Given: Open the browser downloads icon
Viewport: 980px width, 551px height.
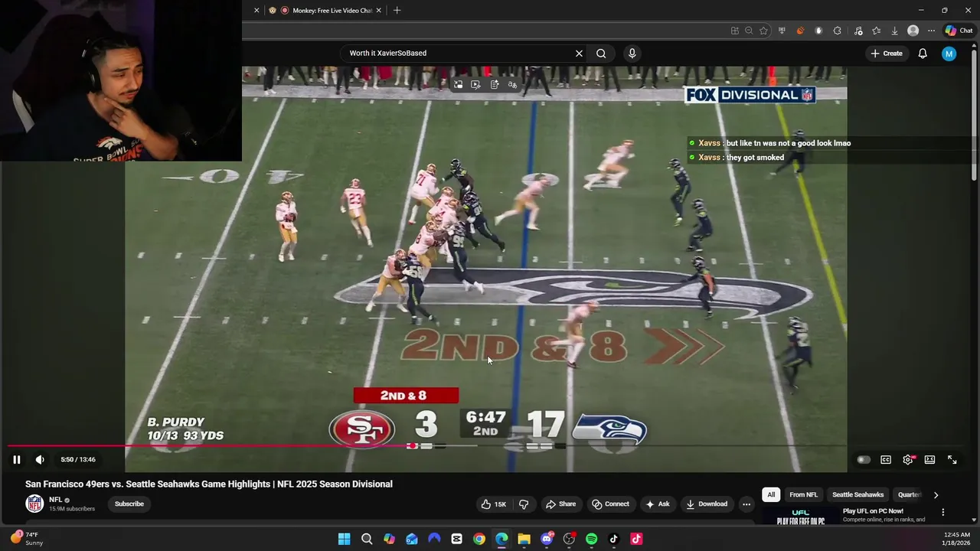Looking at the screenshot, I should pos(894,31).
